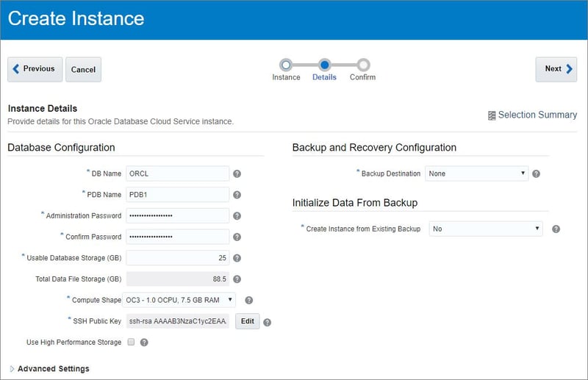The width and height of the screenshot is (588, 380).
Task: Cancel the instance creation
Action: tap(83, 70)
